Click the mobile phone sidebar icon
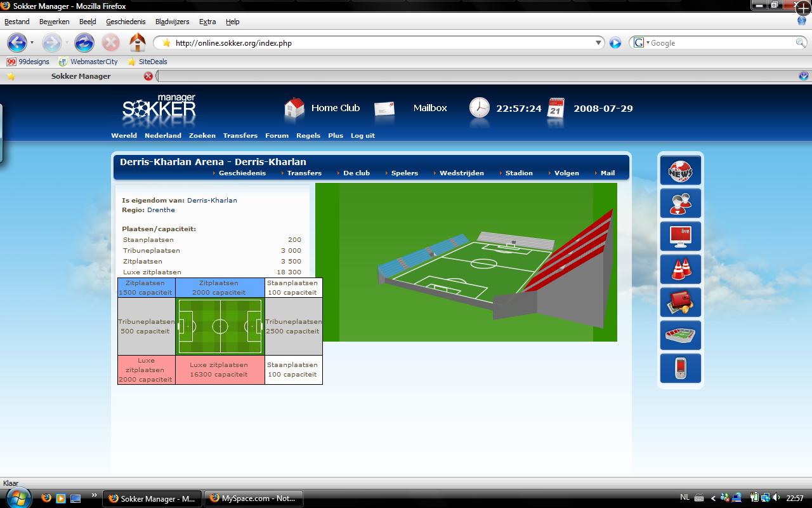The height and width of the screenshot is (508, 812). [x=680, y=368]
